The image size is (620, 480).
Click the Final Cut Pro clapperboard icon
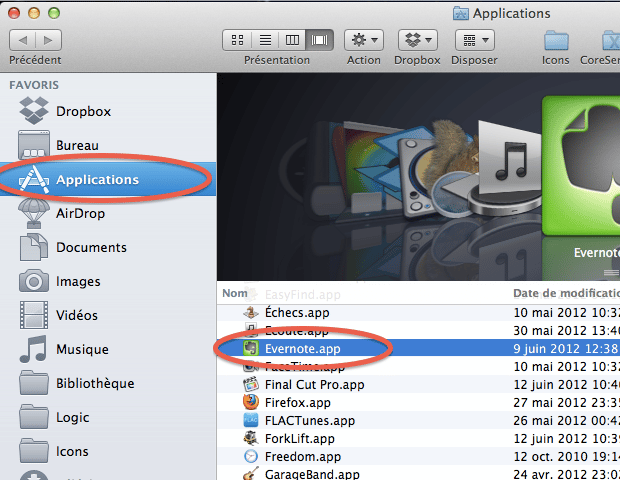pyautogui.click(x=251, y=384)
